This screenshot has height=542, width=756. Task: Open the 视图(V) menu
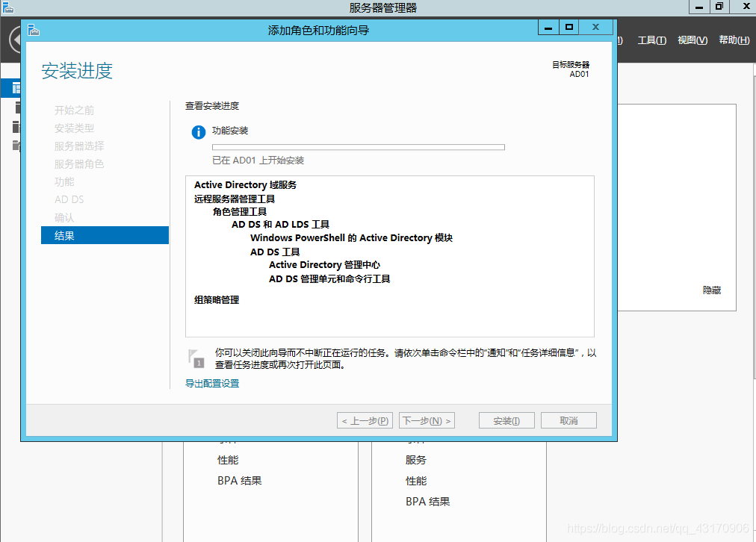point(692,40)
